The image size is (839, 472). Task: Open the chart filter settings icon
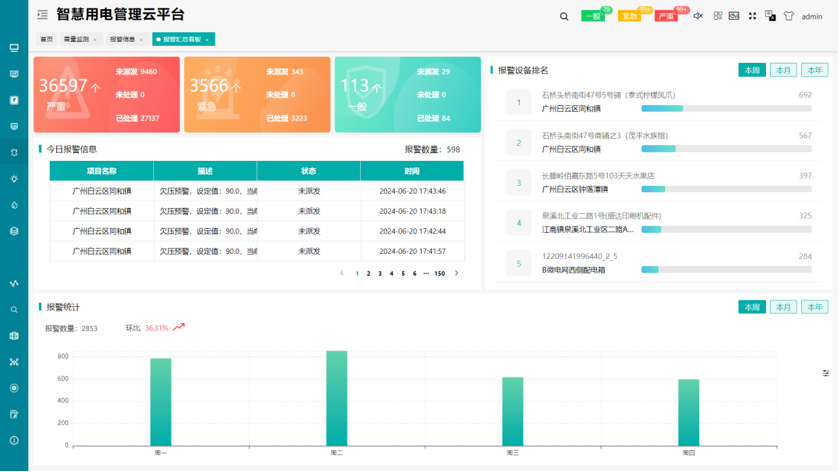pyautogui.click(x=826, y=373)
